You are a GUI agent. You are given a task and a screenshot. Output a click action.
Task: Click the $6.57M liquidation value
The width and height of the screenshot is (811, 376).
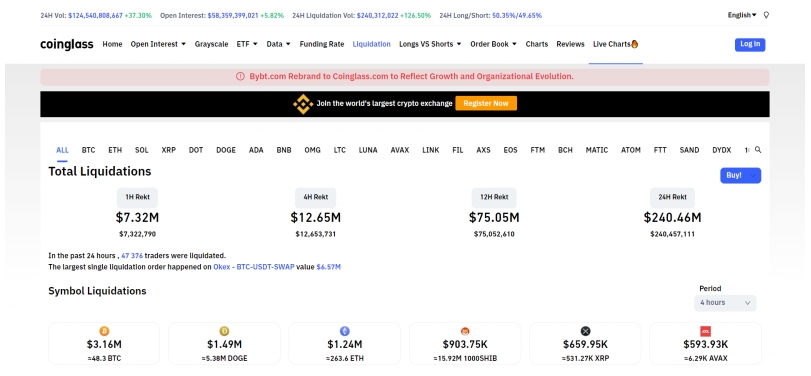[x=328, y=267]
